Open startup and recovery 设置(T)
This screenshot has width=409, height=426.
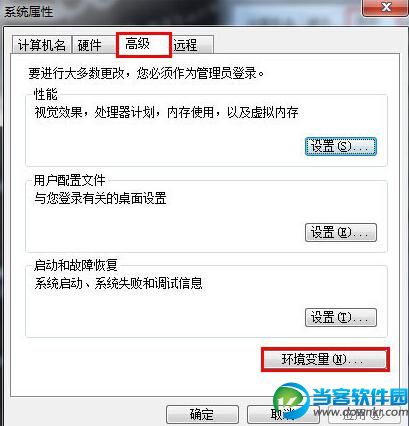click(x=341, y=317)
